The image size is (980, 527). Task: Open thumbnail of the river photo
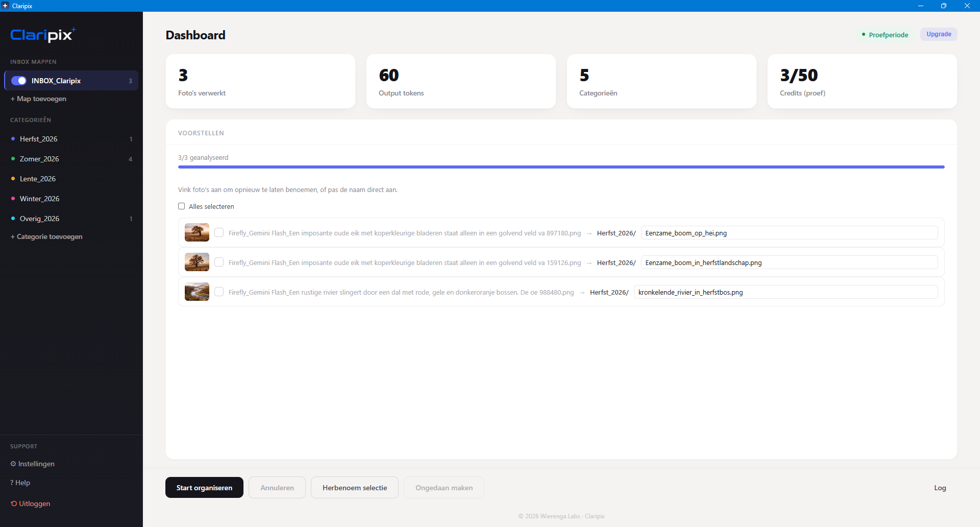[197, 292]
